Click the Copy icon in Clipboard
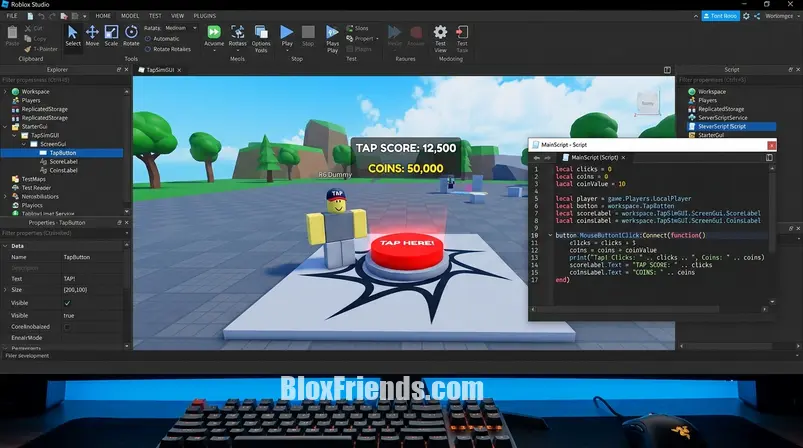The width and height of the screenshot is (803, 448). [x=28, y=38]
